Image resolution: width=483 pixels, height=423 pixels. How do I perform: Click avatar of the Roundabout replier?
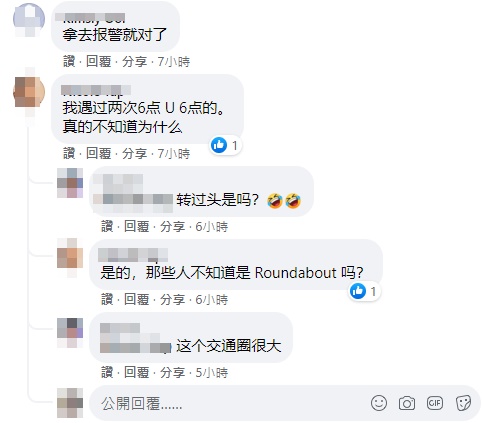click(70, 257)
